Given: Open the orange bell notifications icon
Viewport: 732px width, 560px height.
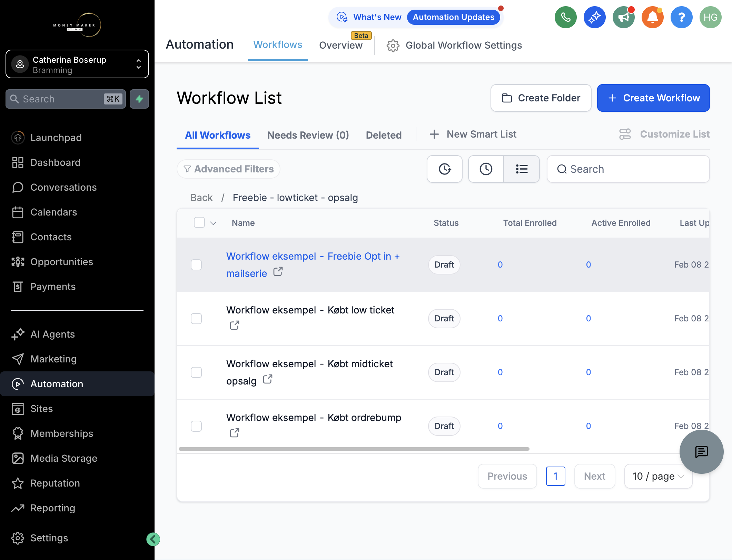Looking at the screenshot, I should (652, 17).
